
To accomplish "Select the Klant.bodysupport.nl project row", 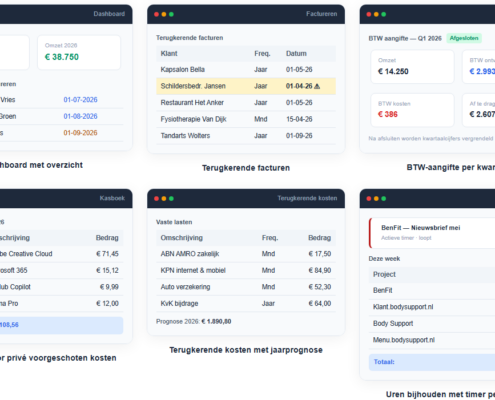I will pyautogui.click(x=432, y=307).
